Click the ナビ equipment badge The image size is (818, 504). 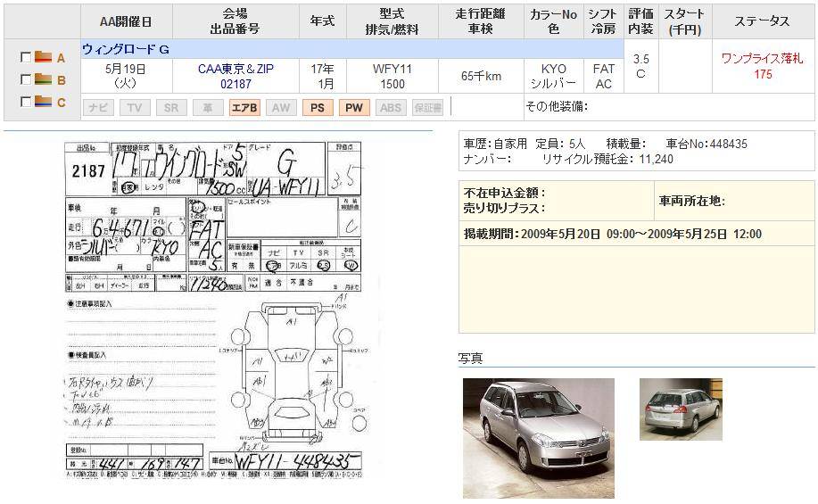pyautogui.click(x=98, y=107)
